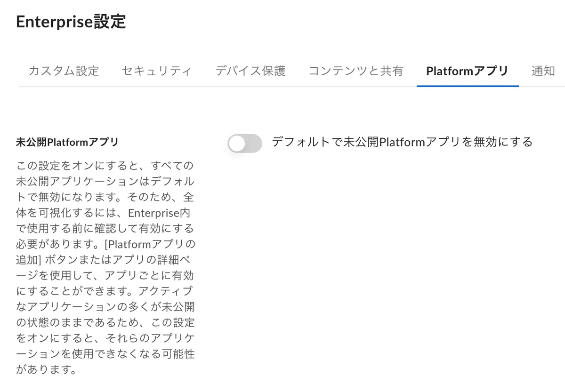This screenshot has width=565, height=392.
Task: Click the word Enterprise内 in the description
Action: point(161,213)
